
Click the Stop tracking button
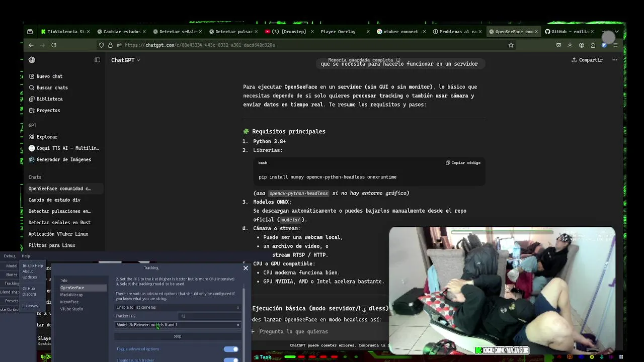[x=178, y=336]
